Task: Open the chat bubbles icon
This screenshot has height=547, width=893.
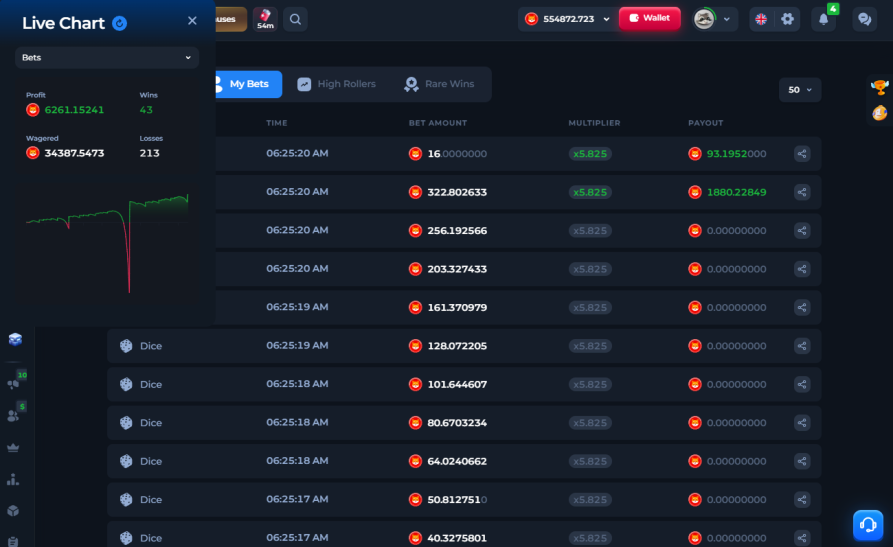Action: [865, 19]
